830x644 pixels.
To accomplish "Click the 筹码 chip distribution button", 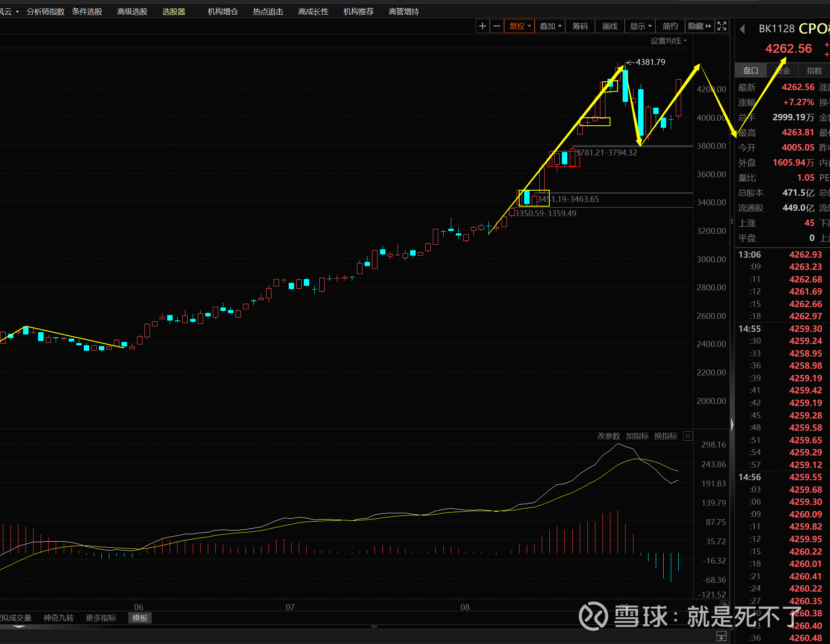I will pos(580,26).
